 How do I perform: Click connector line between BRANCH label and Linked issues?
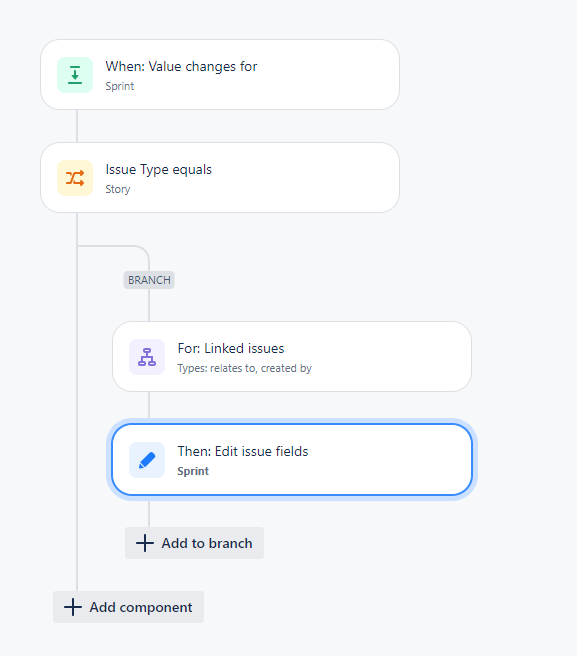tap(149, 305)
